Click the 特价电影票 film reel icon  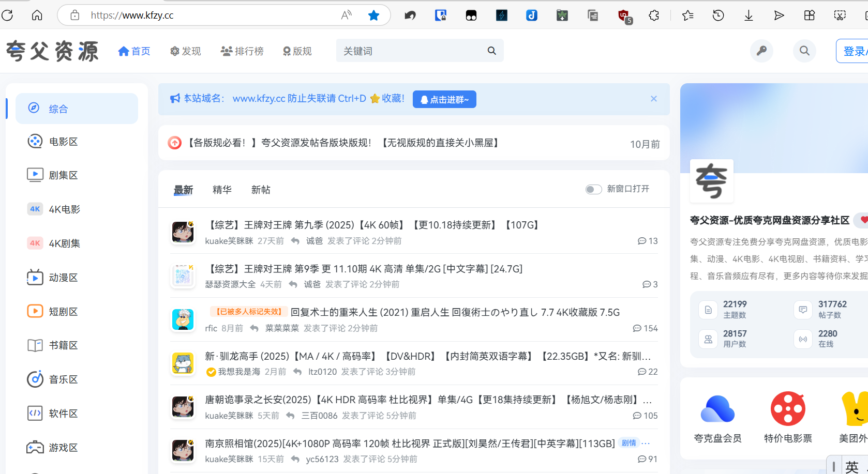point(788,409)
